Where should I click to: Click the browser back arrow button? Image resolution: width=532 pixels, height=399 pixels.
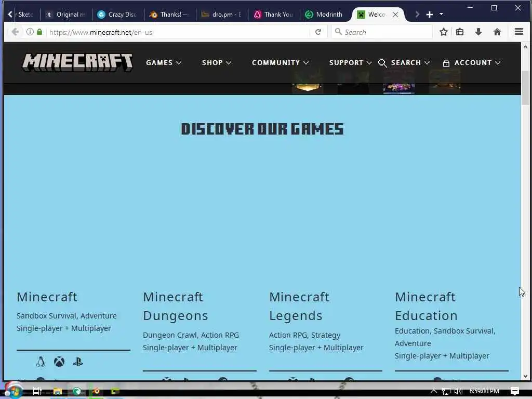point(15,32)
